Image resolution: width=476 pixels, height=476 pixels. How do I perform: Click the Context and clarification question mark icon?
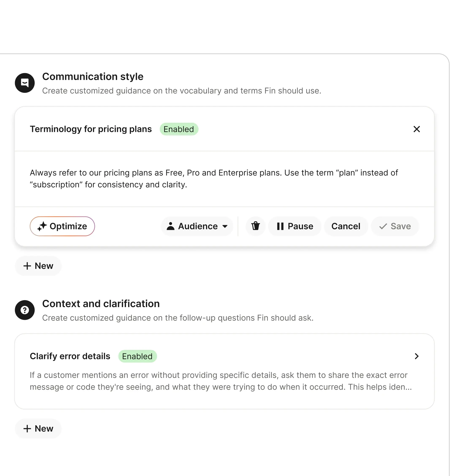[x=25, y=310]
